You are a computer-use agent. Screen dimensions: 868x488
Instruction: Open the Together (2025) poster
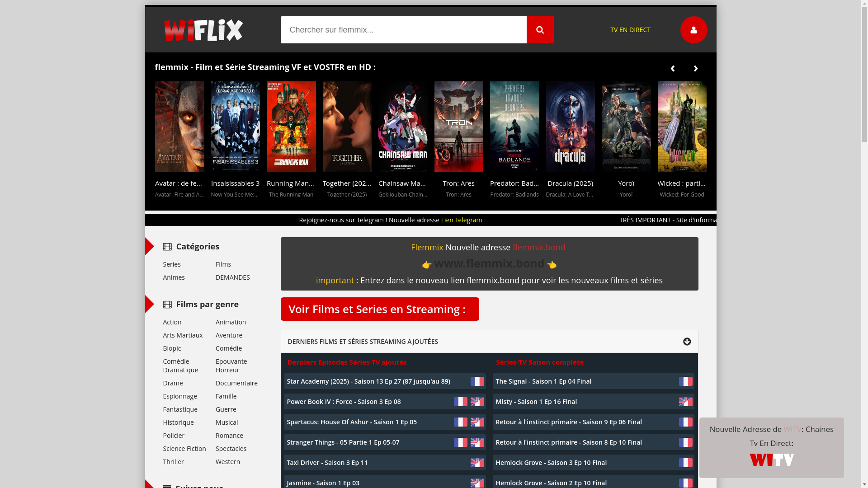point(347,127)
